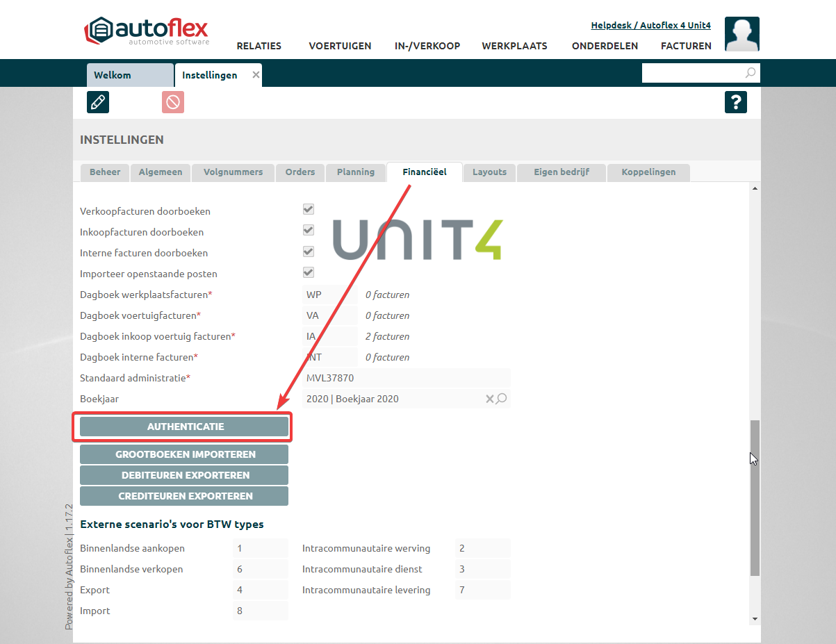This screenshot has width=836, height=644.
Task: Click the Standaard administratie input field
Action: (x=407, y=378)
